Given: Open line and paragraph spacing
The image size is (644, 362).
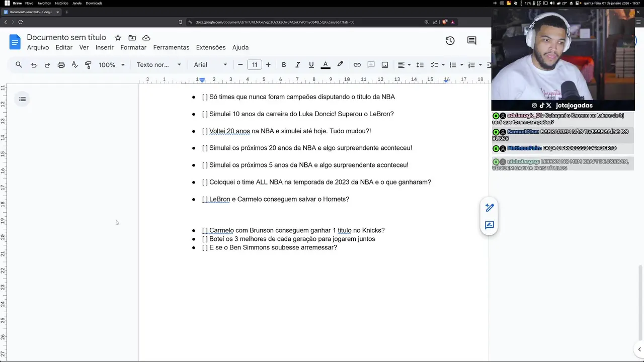Looking at the screenshot, I should [420, 65].
